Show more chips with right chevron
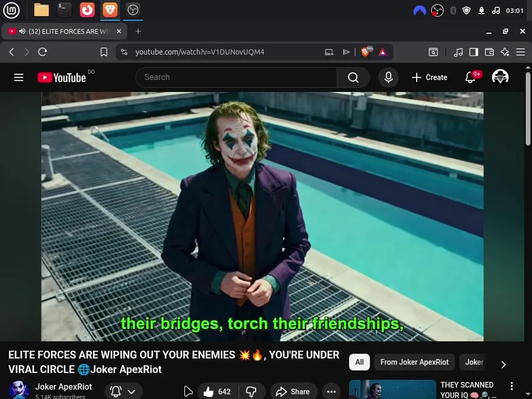Image resolution: width=532 pixels, height=399 pixels. pos(504,365)
